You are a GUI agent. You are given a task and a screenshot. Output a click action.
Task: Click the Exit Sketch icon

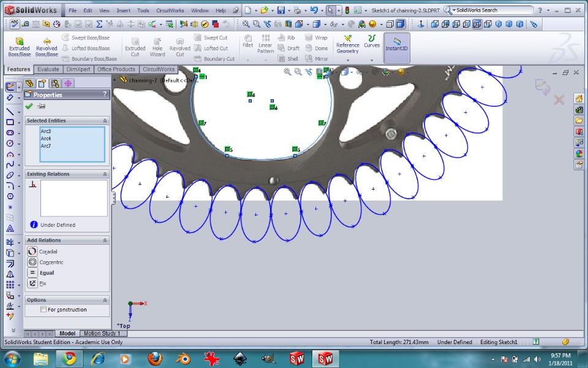10,86
